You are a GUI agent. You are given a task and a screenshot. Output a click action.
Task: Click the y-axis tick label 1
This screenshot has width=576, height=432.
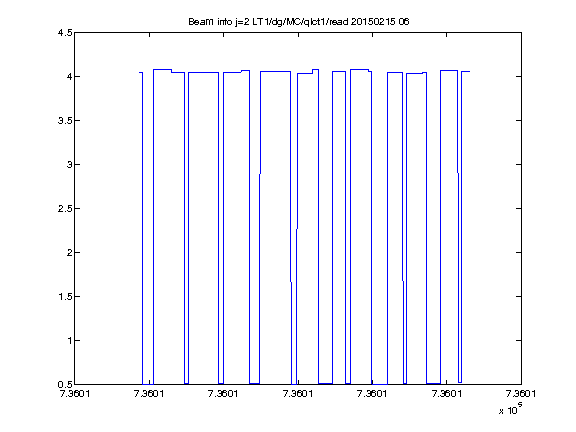click(x=70, y=341)
